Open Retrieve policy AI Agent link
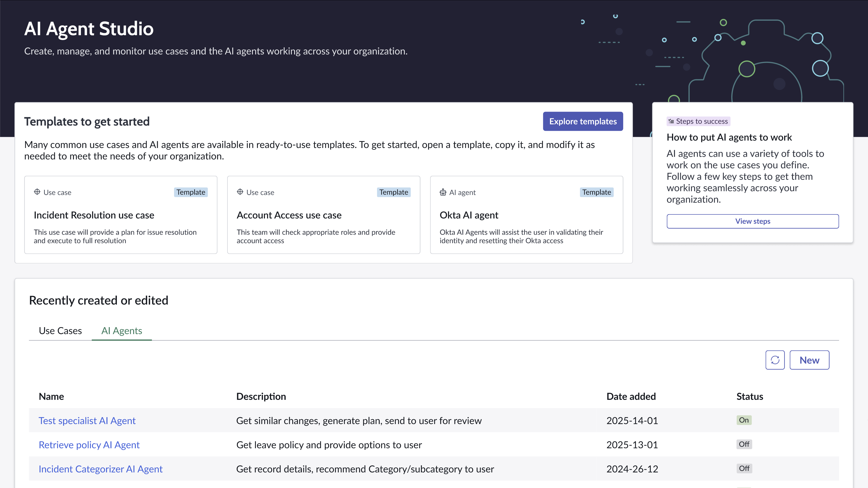The height and width of the screenshot is (488, 868). (x=89, y=445)
